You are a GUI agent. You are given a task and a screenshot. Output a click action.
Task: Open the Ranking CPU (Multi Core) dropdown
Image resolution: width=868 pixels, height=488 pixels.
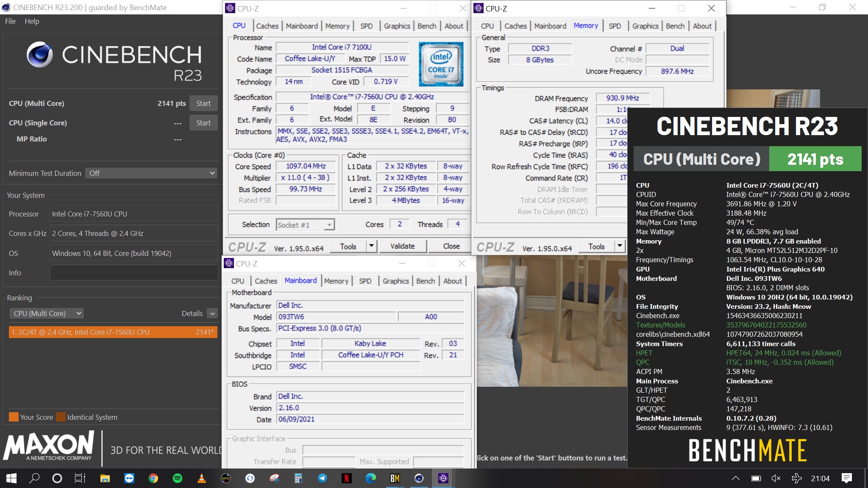[46, 313]
